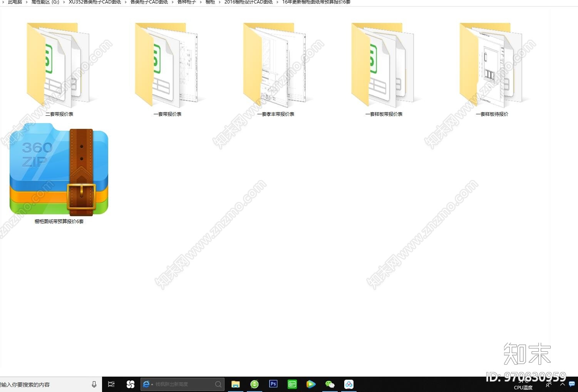Open the Baidu Netdisk icon on the taskbar
This screenshot has height=392, width=578.
click(349, 384)
